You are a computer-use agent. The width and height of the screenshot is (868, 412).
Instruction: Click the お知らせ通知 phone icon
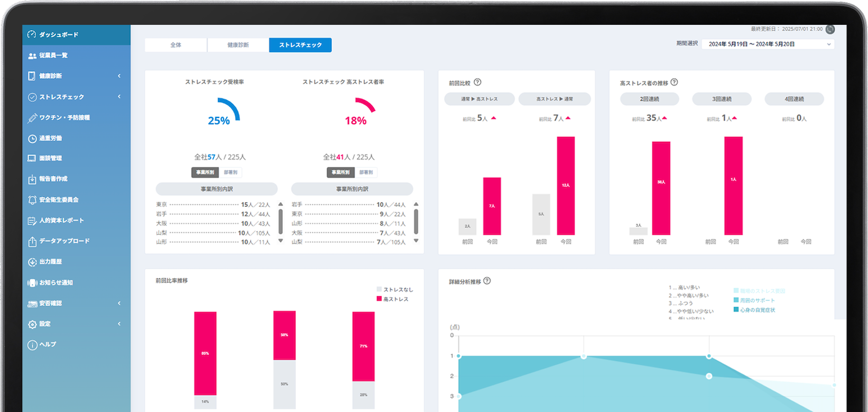32,283
